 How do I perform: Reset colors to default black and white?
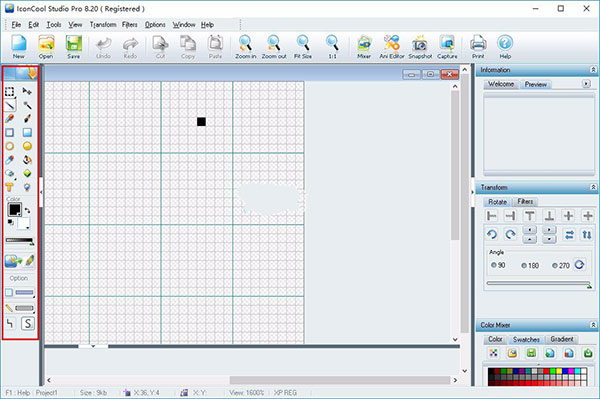10,222
